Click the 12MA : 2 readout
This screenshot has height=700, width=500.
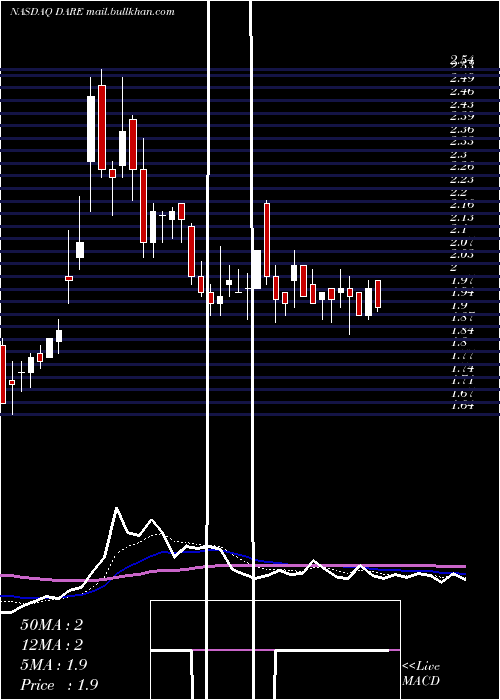coord(51,645)
